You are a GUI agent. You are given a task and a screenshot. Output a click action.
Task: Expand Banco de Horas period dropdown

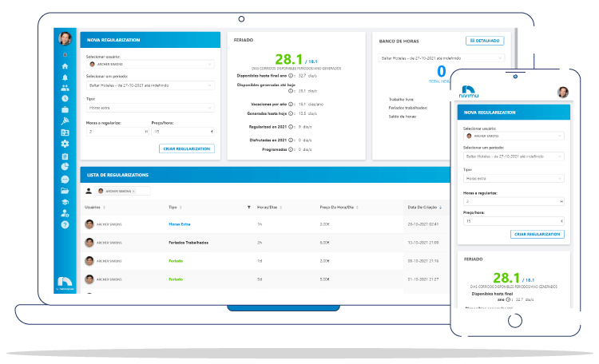point(441,58)
